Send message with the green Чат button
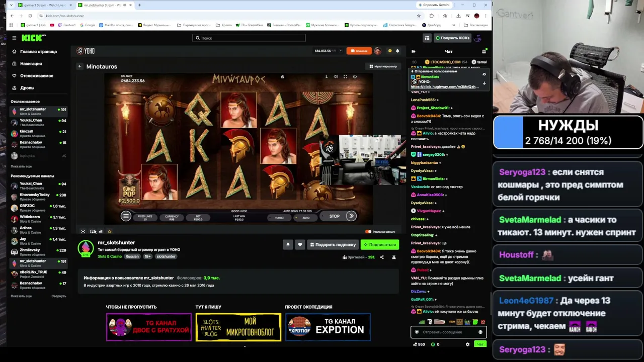The height and width of the screenshot is (362, 644). pos(480,344)
